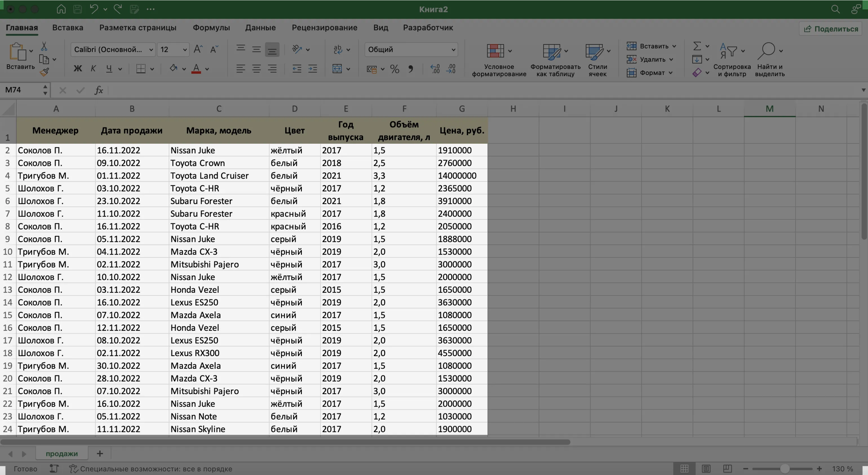Click the Increase Indent icon

pos(312,69)
